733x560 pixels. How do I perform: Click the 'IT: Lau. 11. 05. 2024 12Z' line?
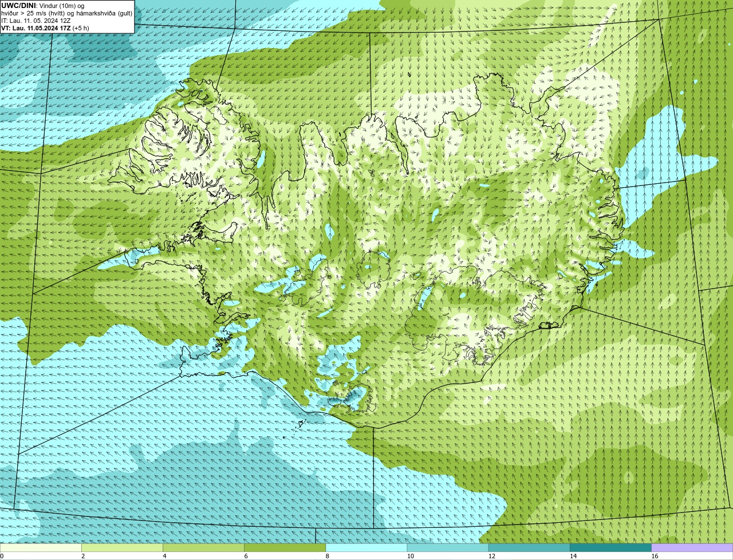coord(36,21)
